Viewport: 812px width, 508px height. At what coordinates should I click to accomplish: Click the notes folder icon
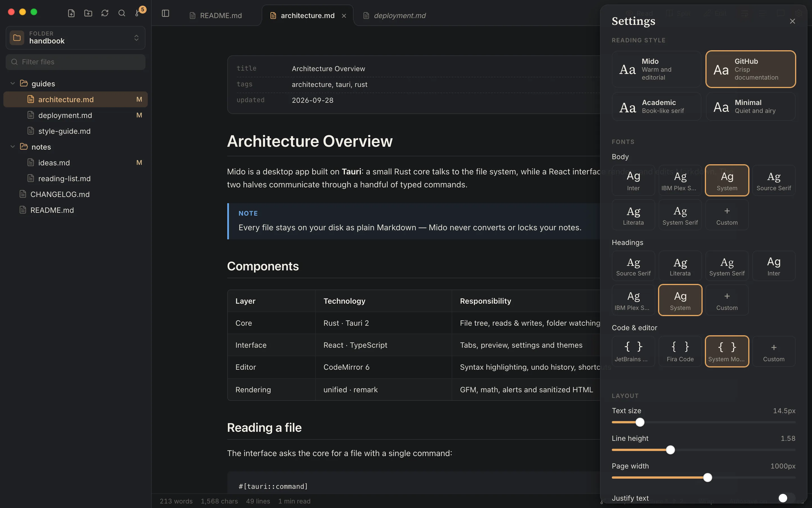[24, 147]
